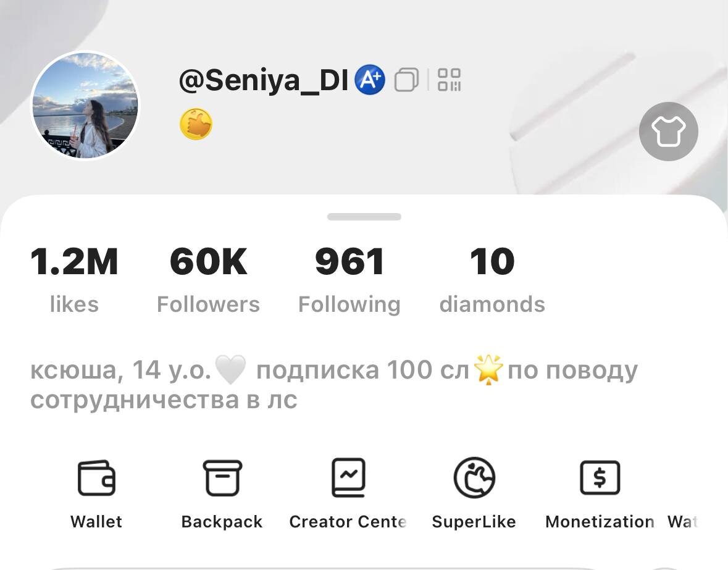Tap the QR code icon
This screenshot has width=728, height=570.
coord(450,80)
